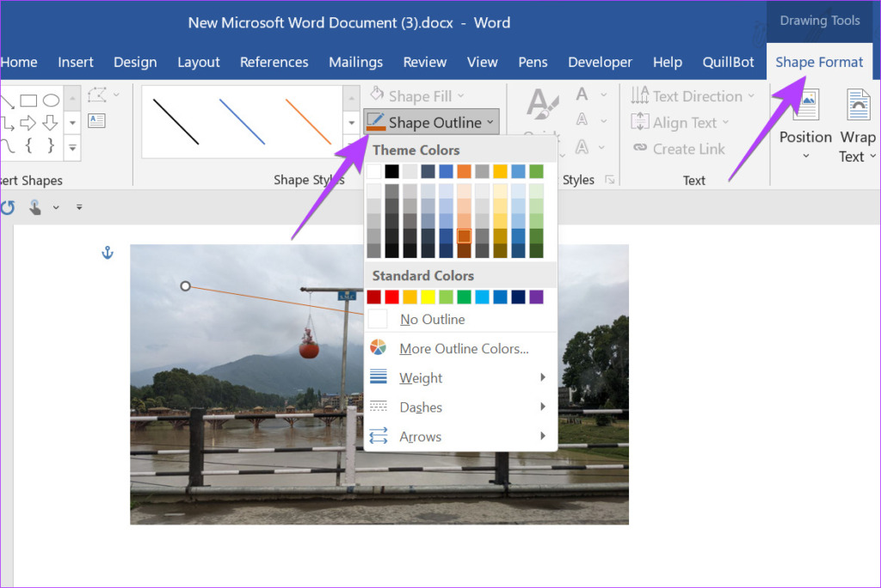Viewport: 881px width, 588px height.
Task: Select the oval shape in shapes gallery
Action: click(51, 101)
